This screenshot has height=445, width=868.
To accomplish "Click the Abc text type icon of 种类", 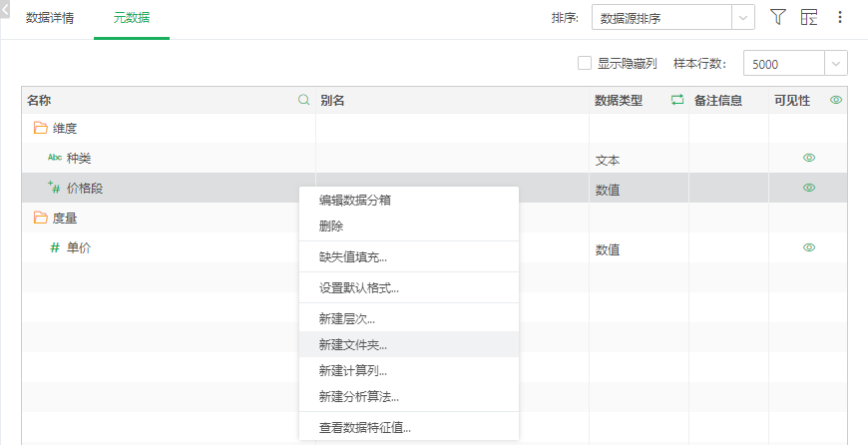I will click(55, 158).
